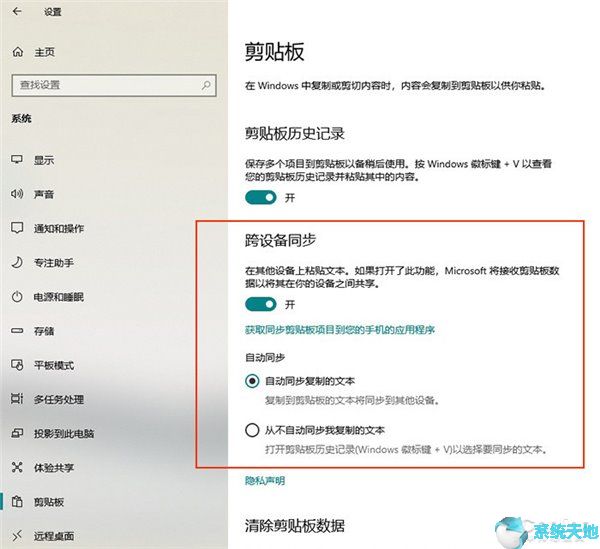The width and height of the screenshot is (600, 549).
Task: Click the 自动同步 label
Action: [x=265, y=357]
